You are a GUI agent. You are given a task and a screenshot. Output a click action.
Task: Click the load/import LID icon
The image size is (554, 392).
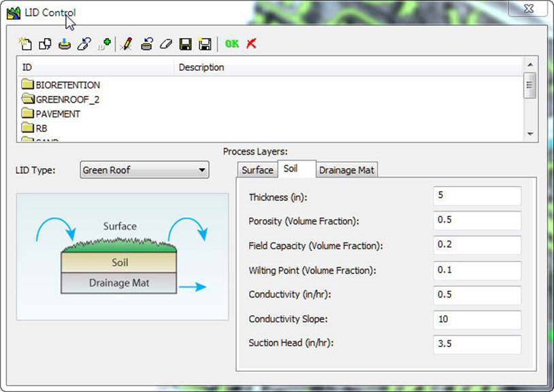[x=64, y=43]
